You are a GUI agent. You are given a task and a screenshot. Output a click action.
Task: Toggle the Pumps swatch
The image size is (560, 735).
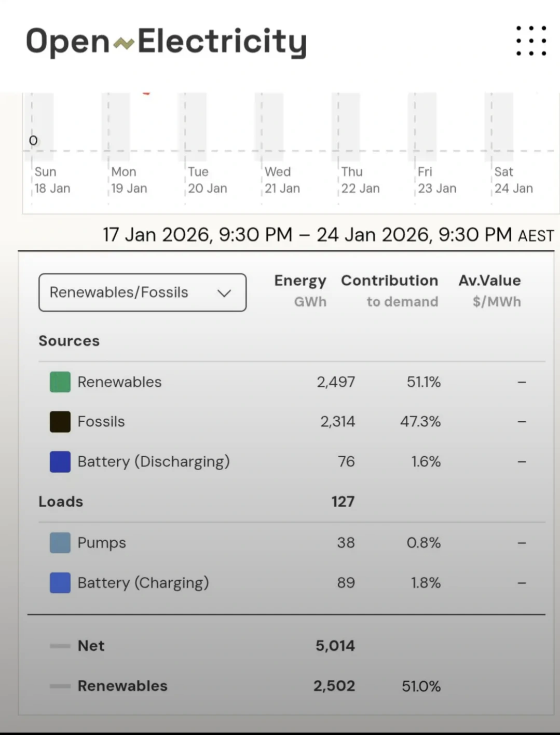click(60, 543)
